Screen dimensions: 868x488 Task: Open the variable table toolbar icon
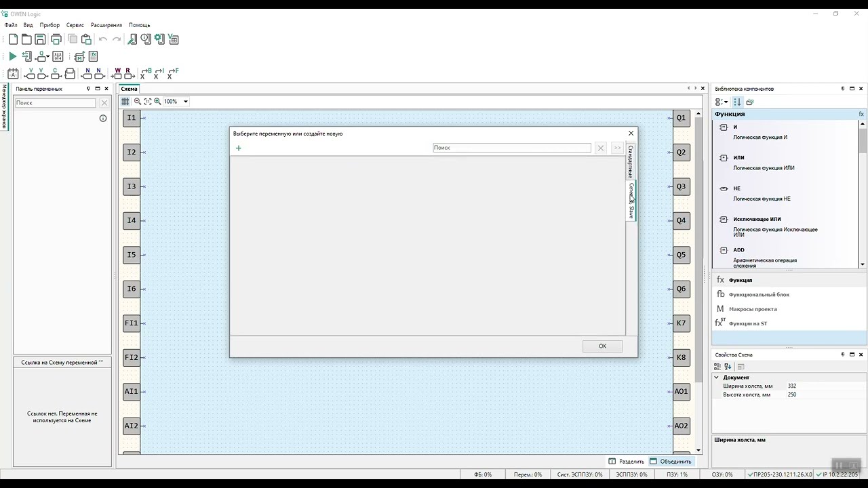pyautogui.click(x=174, y=39)
